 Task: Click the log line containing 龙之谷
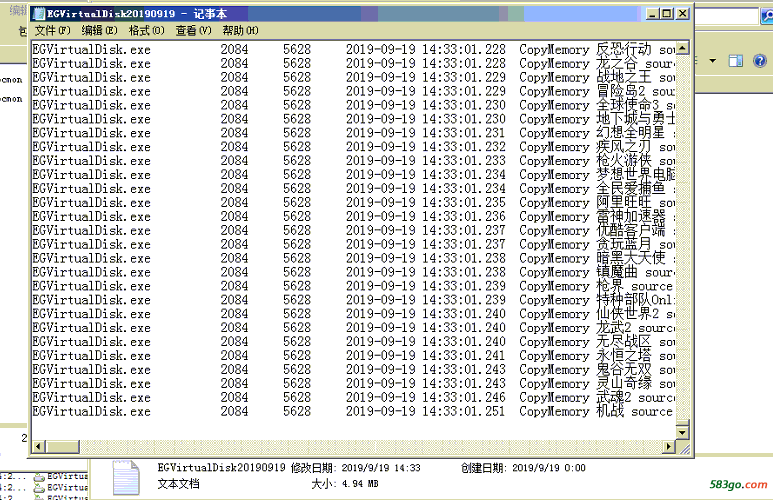353,64
